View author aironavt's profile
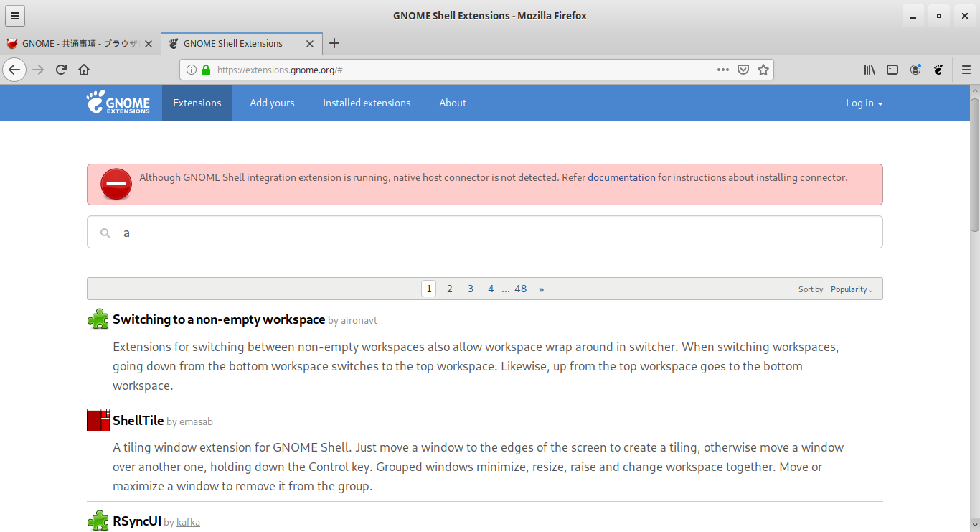 (x=359, y=320)
